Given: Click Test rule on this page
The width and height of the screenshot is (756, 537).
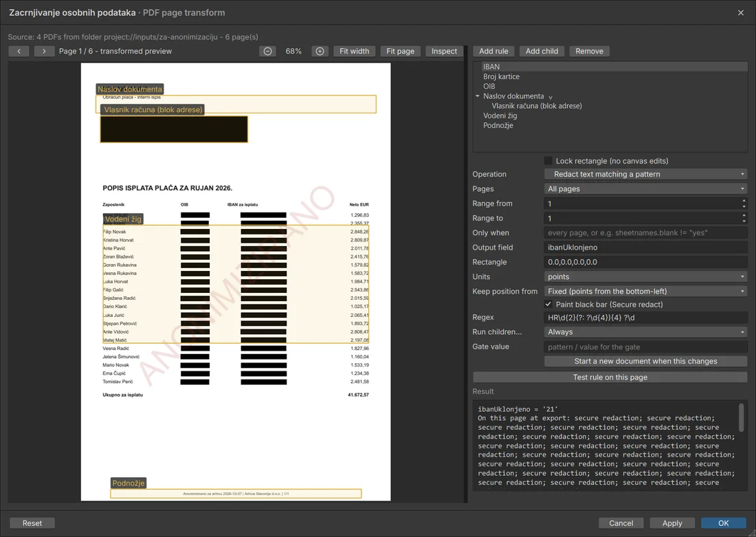Looking at the screenshot, I should [x=610, y=377].
